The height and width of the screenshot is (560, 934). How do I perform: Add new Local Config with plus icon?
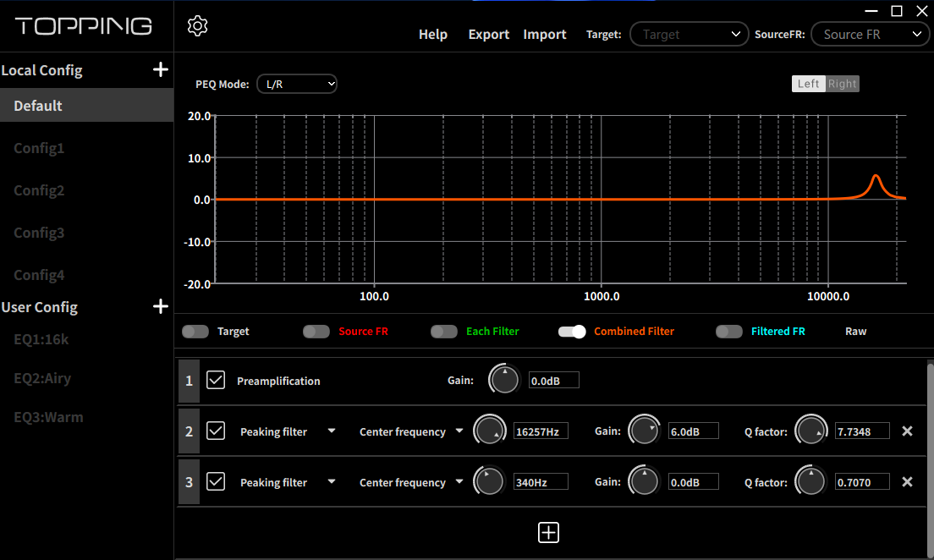[160, 69]
